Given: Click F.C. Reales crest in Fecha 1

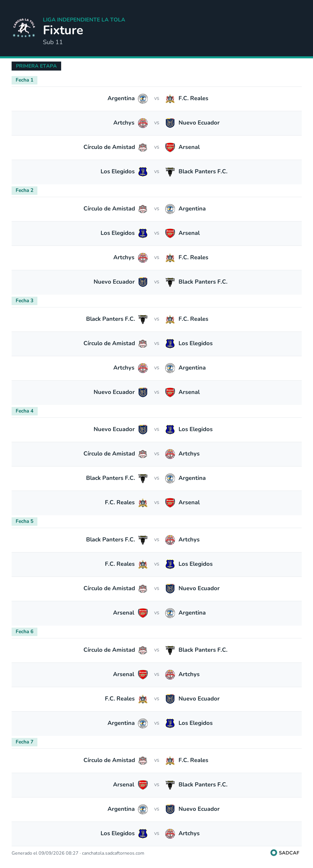Looking at the screenshot, I should click(170, 99).
